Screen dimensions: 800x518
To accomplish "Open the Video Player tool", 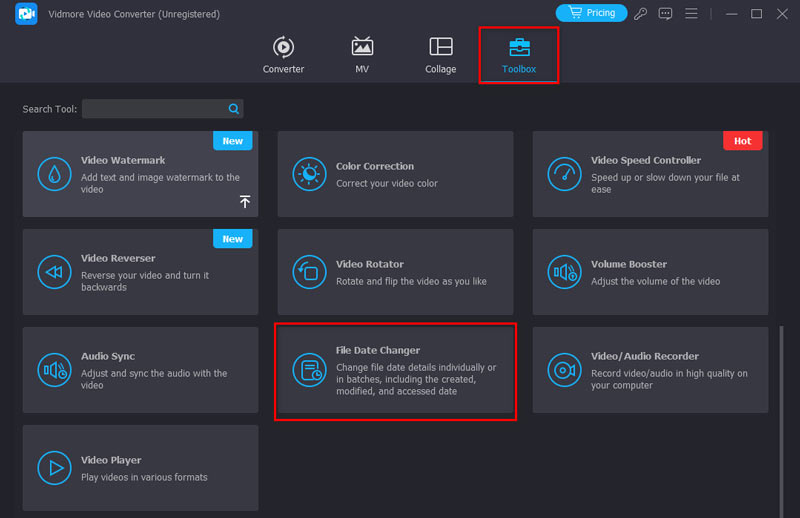I will pos(140,468).
